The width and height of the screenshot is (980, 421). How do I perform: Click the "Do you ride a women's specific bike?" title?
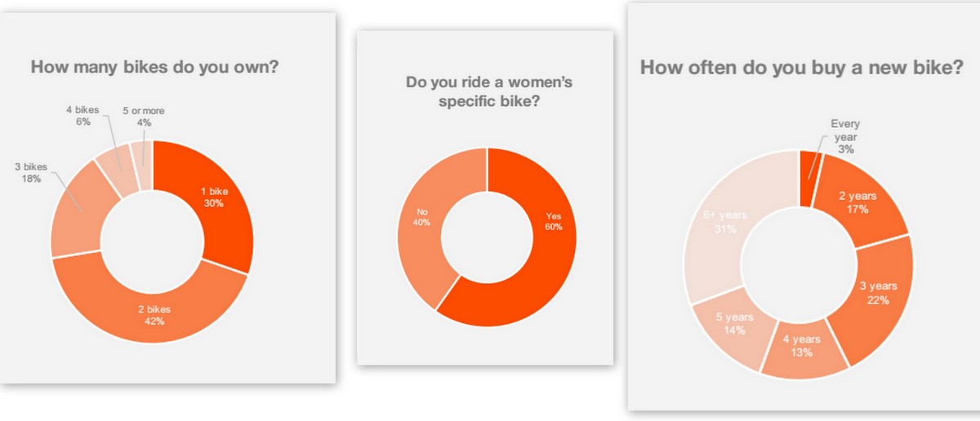coord(488,91)
